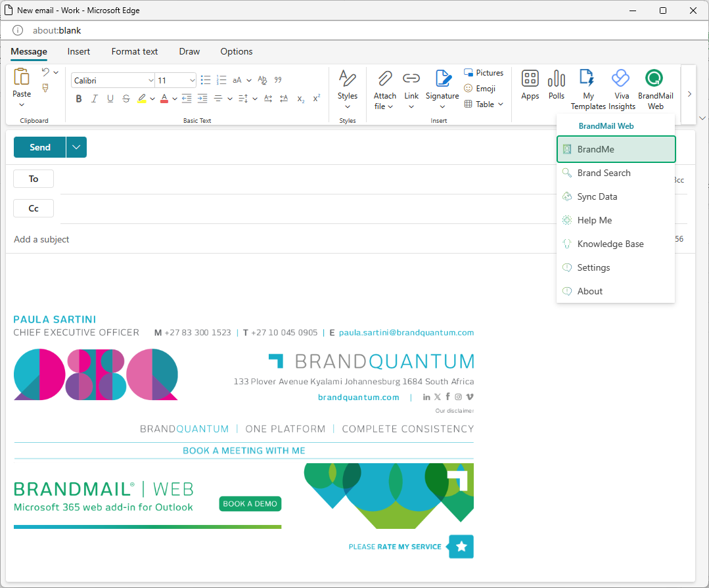Click the Signature icon
This screenshot has width=709, height=588.
443,78
